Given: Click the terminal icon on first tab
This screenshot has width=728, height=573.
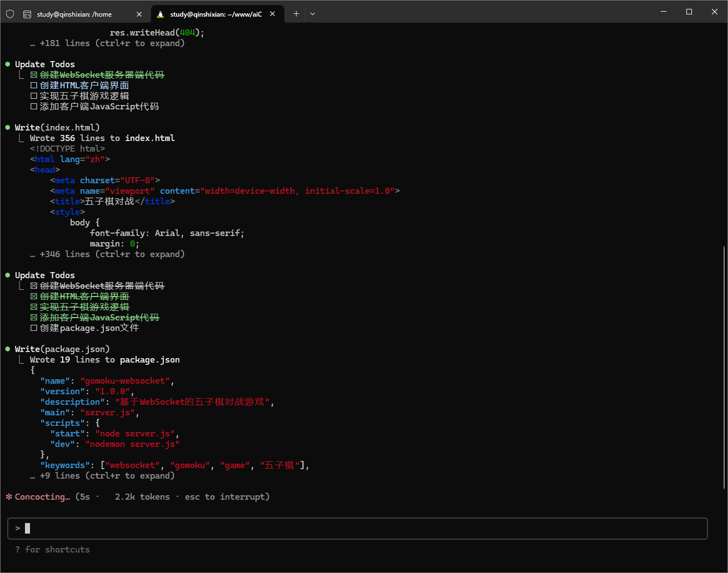Looking at the screenshot, I should coord(27,14).
